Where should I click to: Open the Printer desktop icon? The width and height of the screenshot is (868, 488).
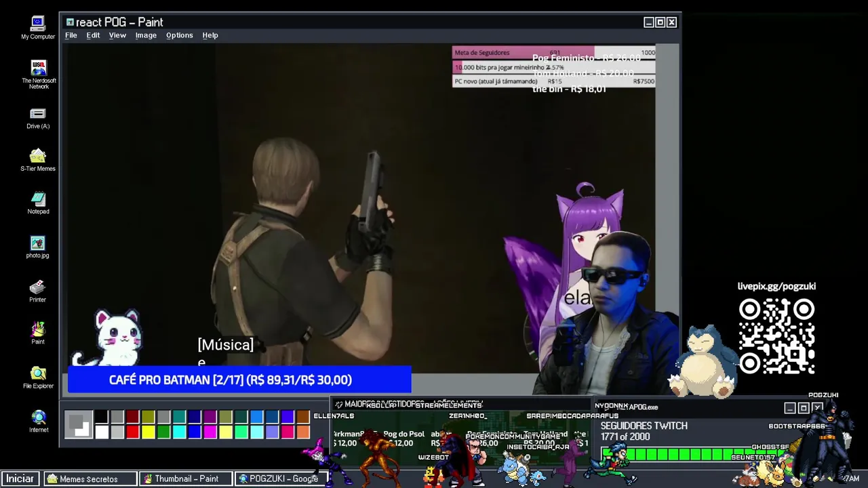tap(38, 291)
